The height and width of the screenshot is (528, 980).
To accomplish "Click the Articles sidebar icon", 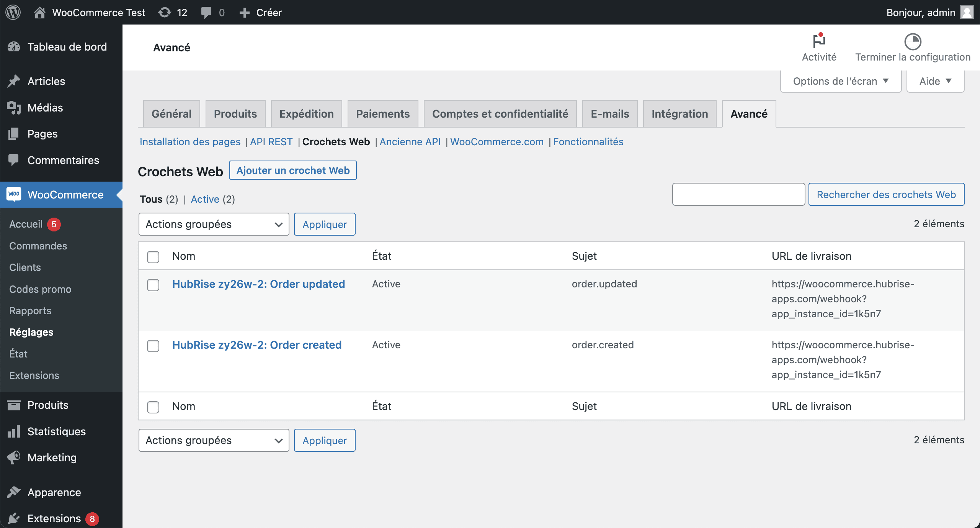I will [14, 81].
